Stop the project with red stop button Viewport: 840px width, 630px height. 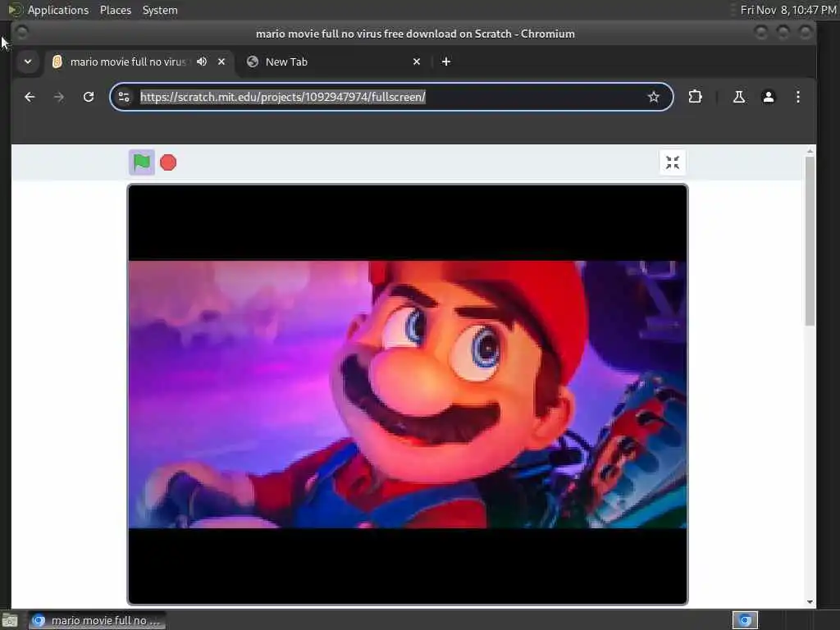(168, 162)
